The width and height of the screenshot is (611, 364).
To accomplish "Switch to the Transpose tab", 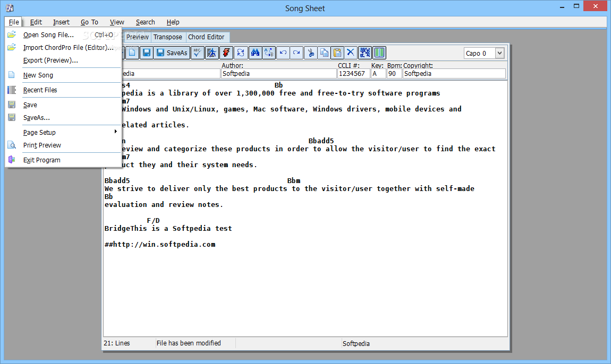I will click(x=167, y=37).
